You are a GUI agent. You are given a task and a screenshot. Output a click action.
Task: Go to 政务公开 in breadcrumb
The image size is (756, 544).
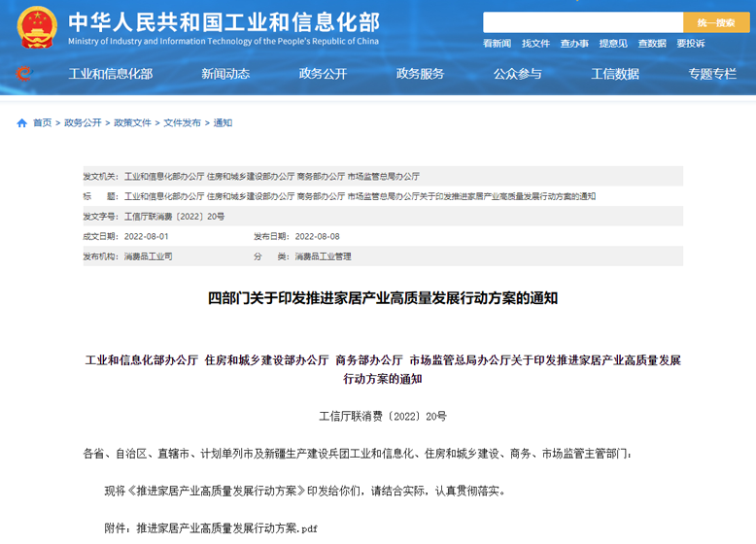point(83,122)
